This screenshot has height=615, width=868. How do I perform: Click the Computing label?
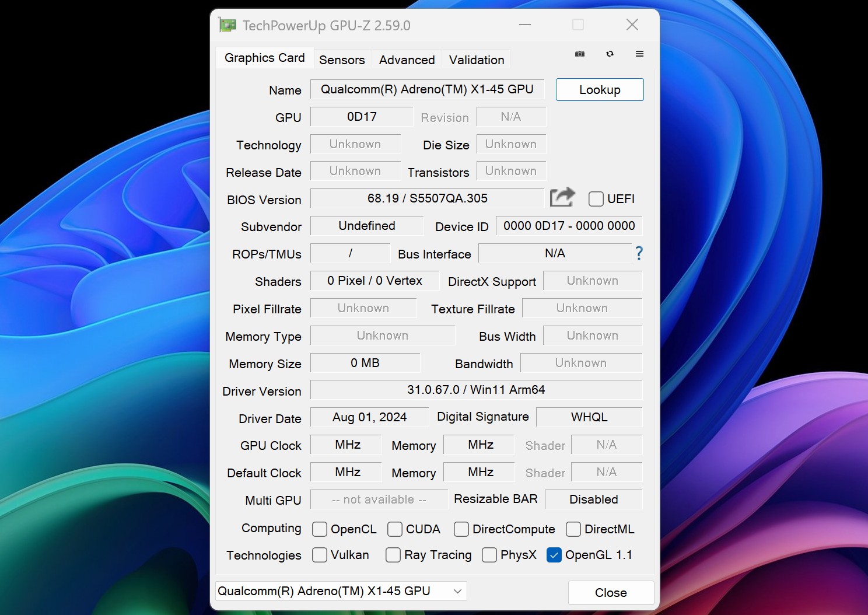[271, 528]
